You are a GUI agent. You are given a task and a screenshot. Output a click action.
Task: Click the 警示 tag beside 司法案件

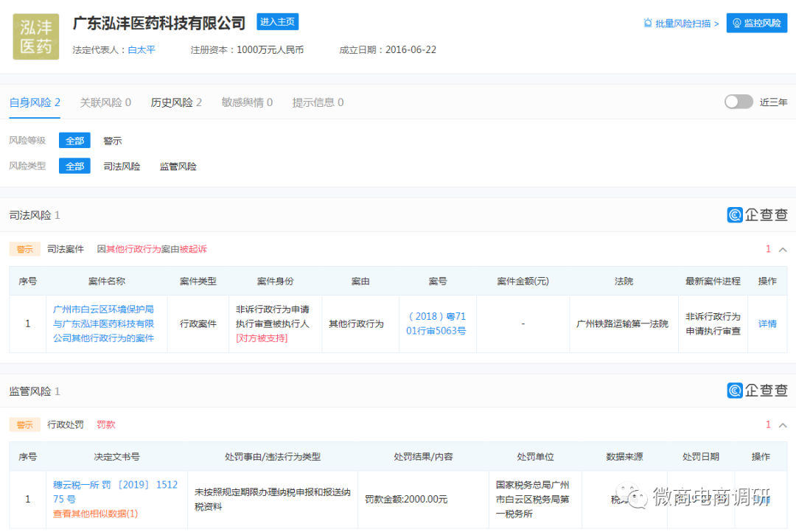tap(24, 249)
